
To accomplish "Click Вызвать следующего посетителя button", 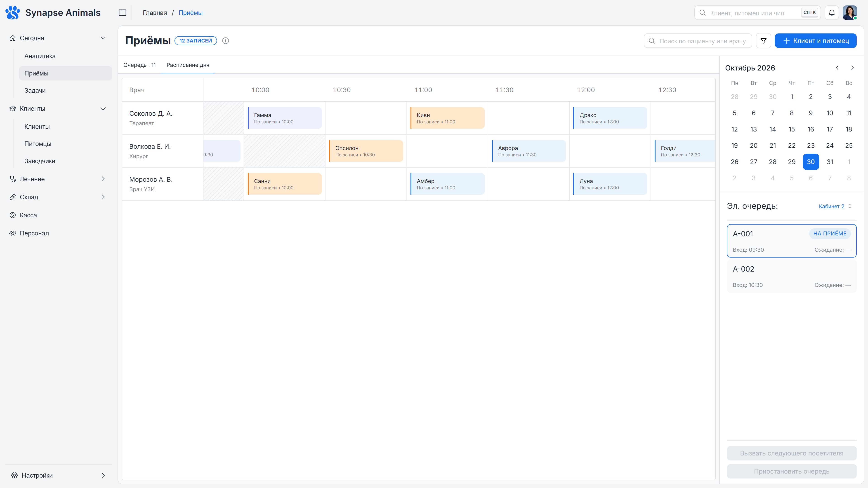I will (x=792, y=453).
